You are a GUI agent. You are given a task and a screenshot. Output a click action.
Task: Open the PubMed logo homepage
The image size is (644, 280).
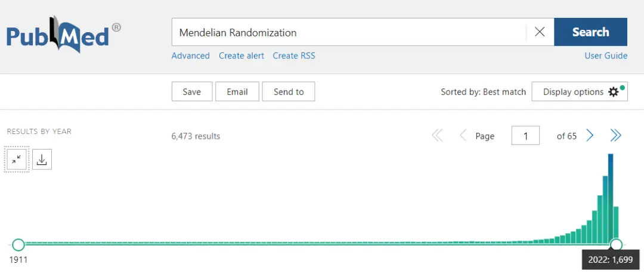[64, 35]
